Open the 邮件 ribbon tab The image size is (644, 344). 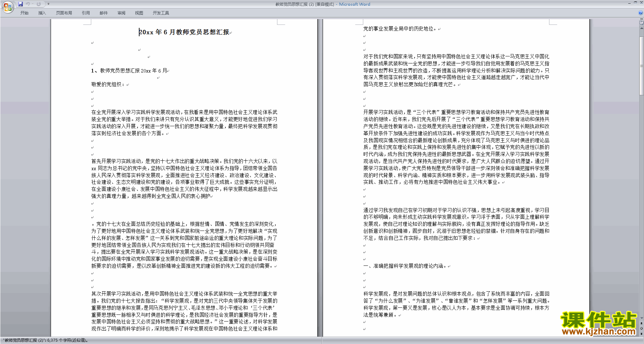click(x=104, y=13)
